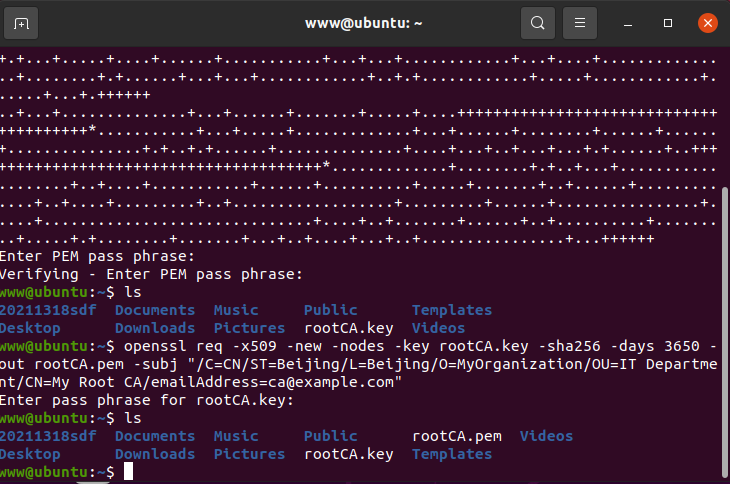This screenshot has height=484, width=730.
Task: Click 'Desktop' in the first ls output
Action: point(30,328)
